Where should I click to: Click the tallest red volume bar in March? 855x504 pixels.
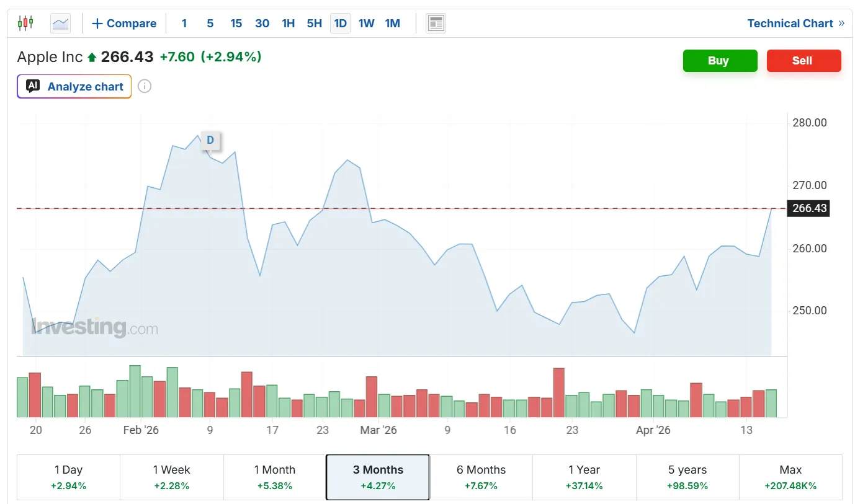558,392
